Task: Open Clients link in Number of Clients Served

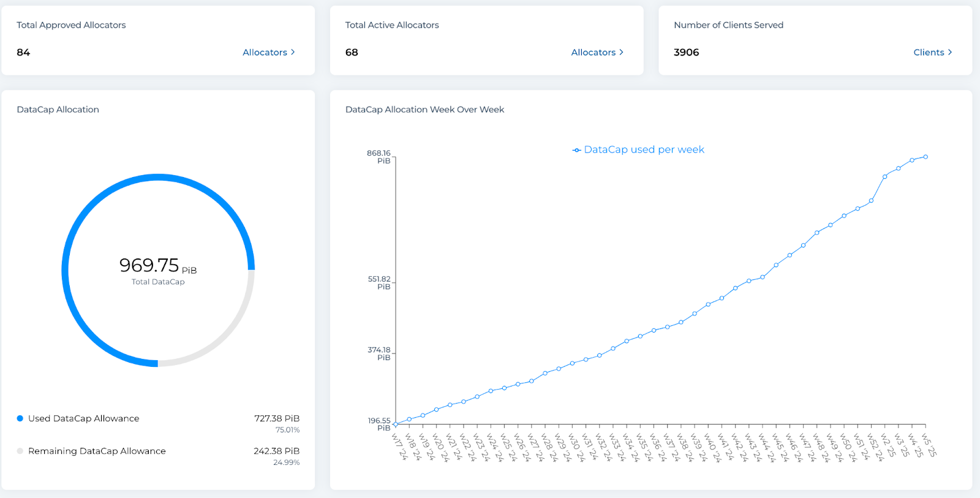Action: tap(929, 53)
